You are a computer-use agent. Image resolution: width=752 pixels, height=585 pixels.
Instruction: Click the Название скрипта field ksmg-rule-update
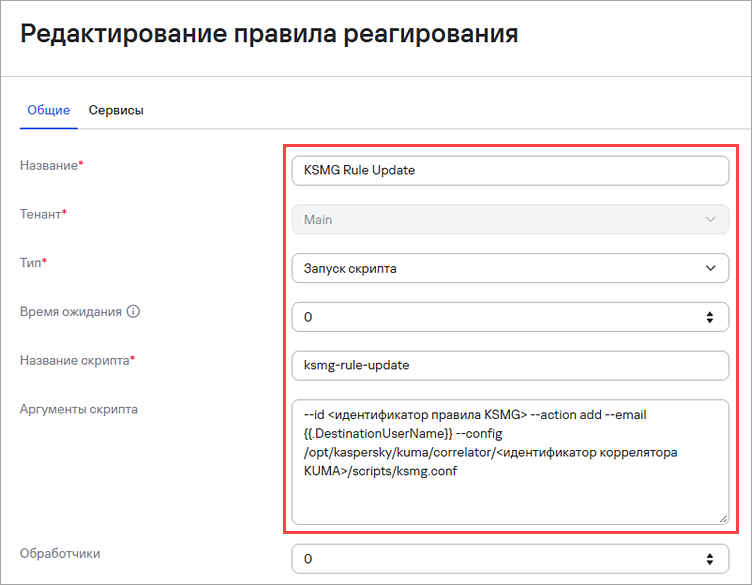pos(510,366)
